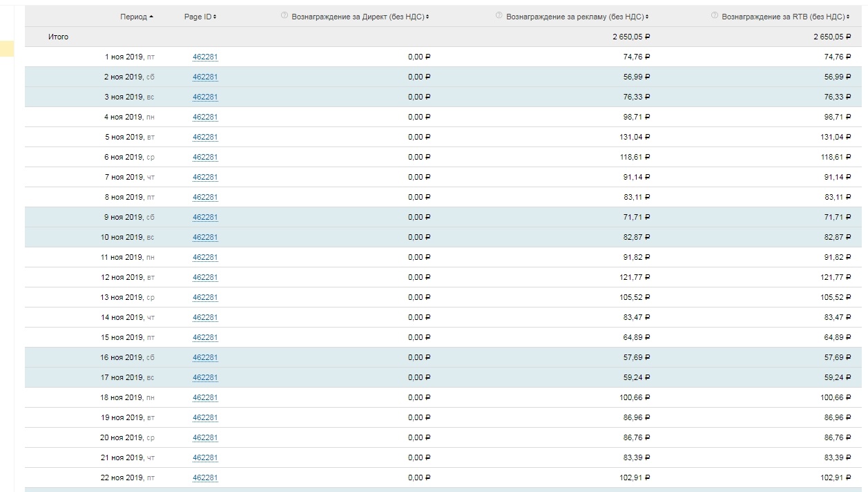Select the date cell 22 ноя 2019, пт
The height and width of the screenshot is (492, 868).
[128, 477]
